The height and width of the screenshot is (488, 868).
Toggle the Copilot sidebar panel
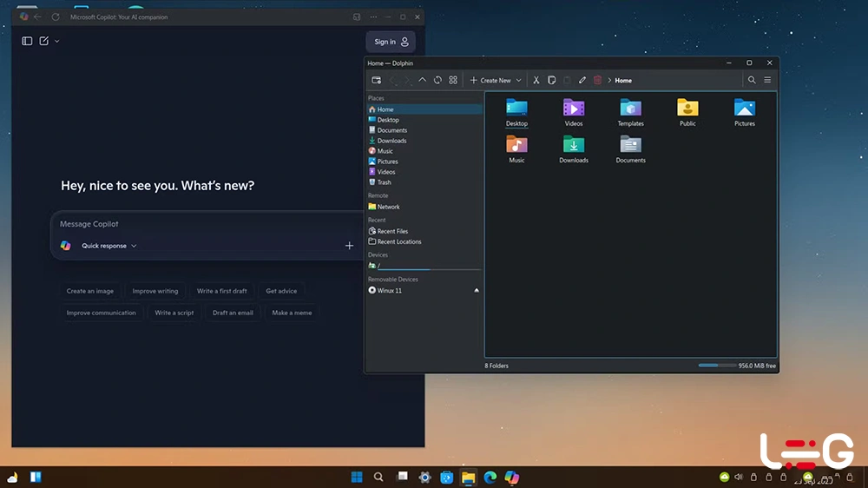coord(27,41)
